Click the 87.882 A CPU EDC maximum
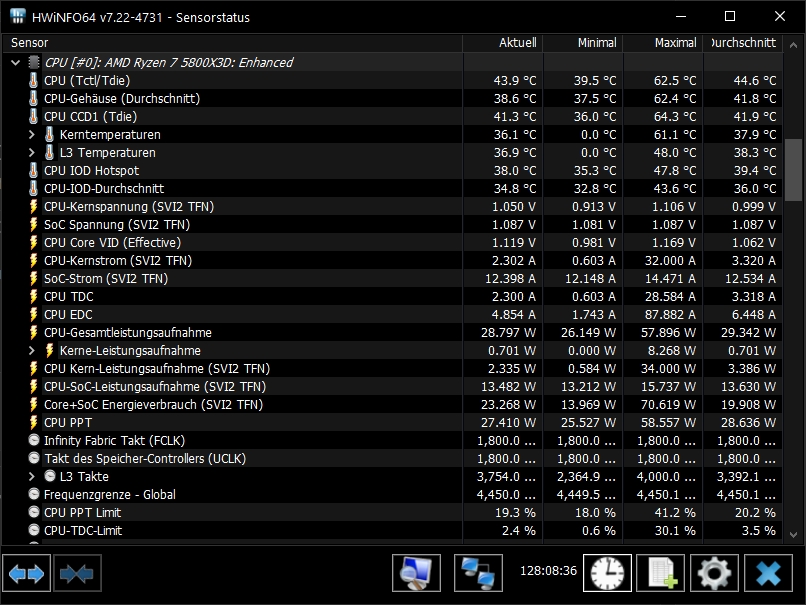The image size is (806, 605). point(670,315)
